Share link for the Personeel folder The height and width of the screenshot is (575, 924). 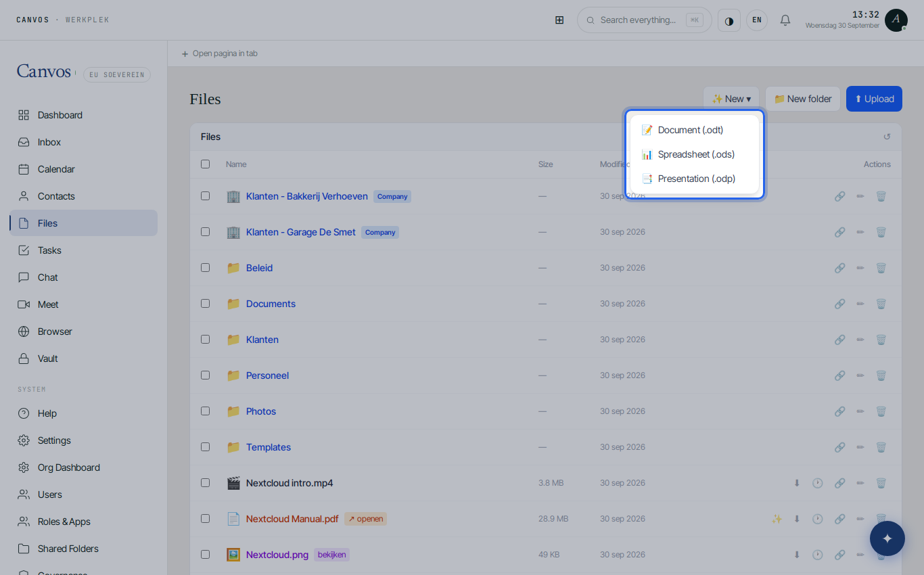coord(839,375)
